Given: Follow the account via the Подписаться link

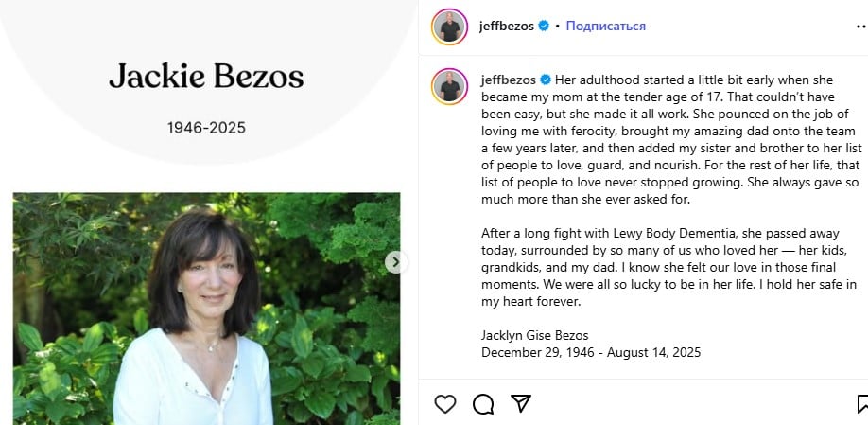Looking at the screenshot, I should click(605, 27).
